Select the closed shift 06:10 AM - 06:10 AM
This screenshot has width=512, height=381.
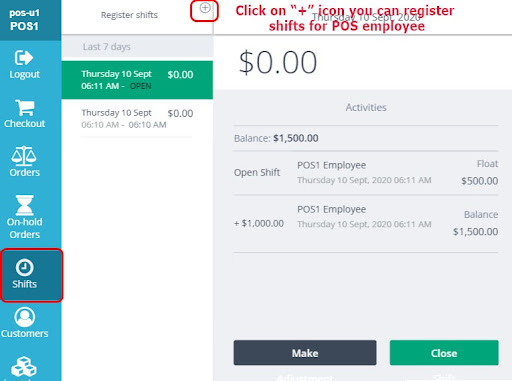coord(137,118)
